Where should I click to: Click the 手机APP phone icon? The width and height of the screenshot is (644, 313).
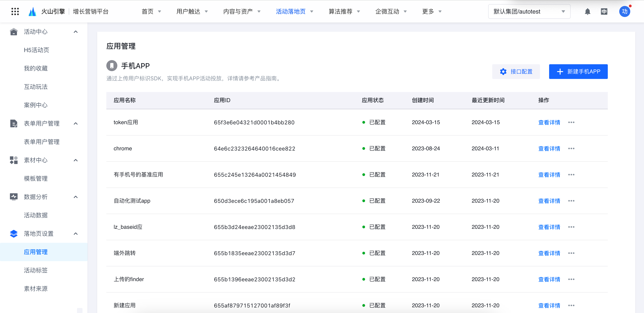pyautogui.click(x=112, y=66)
